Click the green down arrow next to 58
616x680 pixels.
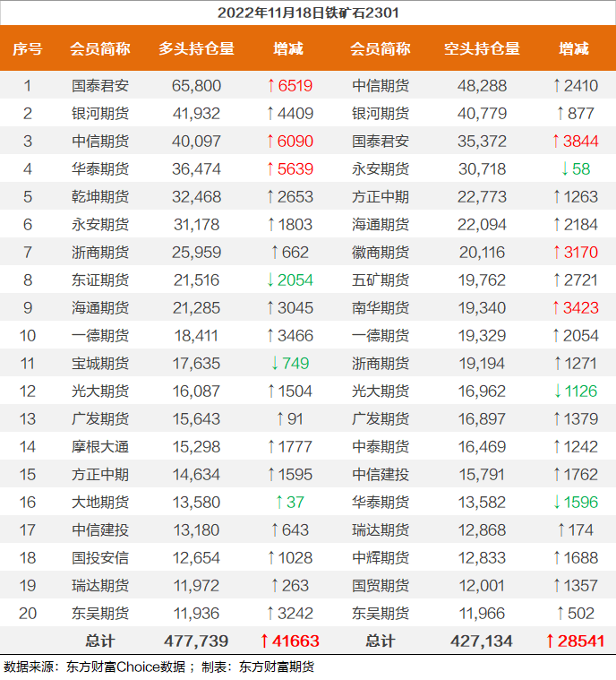[x=564, y=169]
